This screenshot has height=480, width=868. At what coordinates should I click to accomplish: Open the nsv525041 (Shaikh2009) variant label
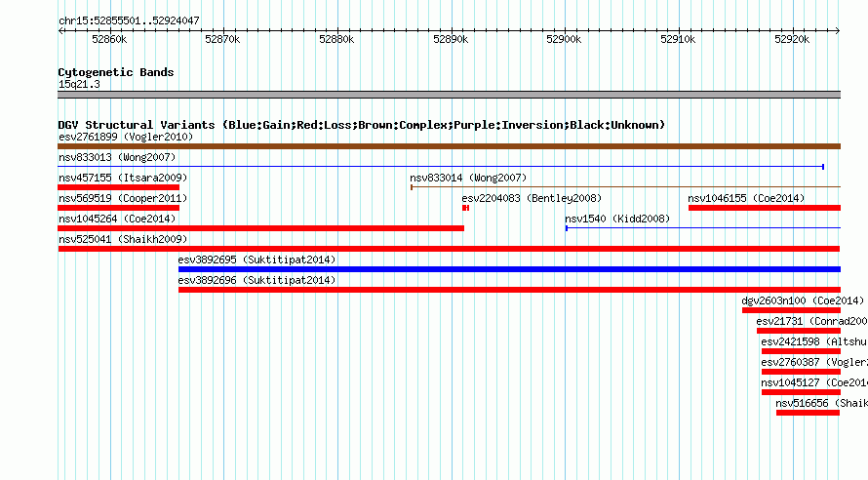point(123,239)
